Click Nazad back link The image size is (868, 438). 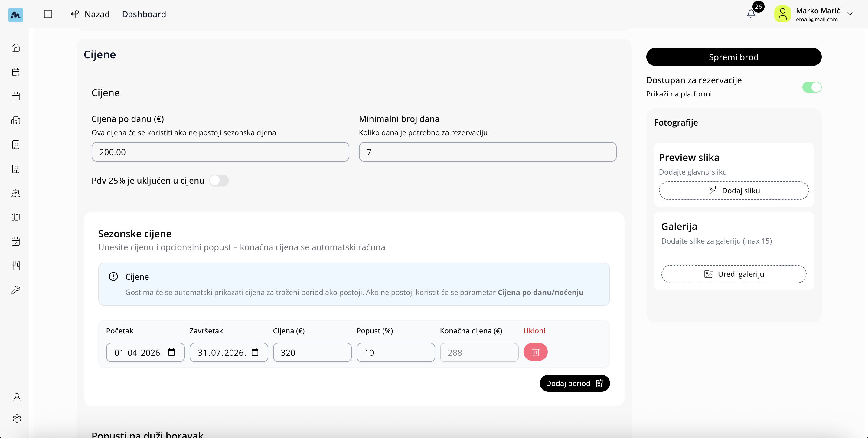pos(90,14)
